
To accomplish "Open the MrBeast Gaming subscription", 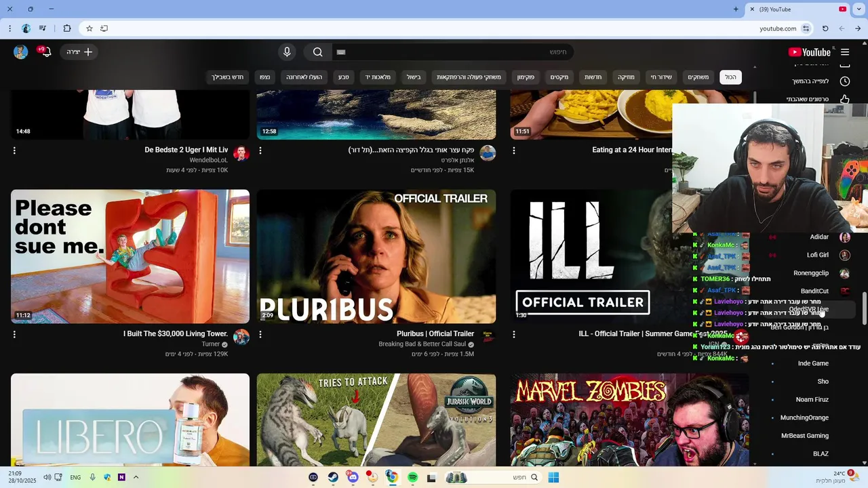I will coord(810,436).
